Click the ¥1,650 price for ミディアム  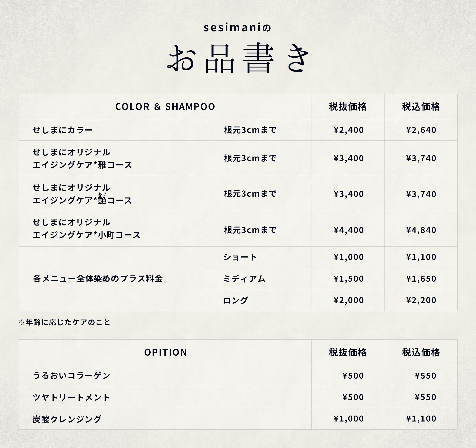click(421, 279)
